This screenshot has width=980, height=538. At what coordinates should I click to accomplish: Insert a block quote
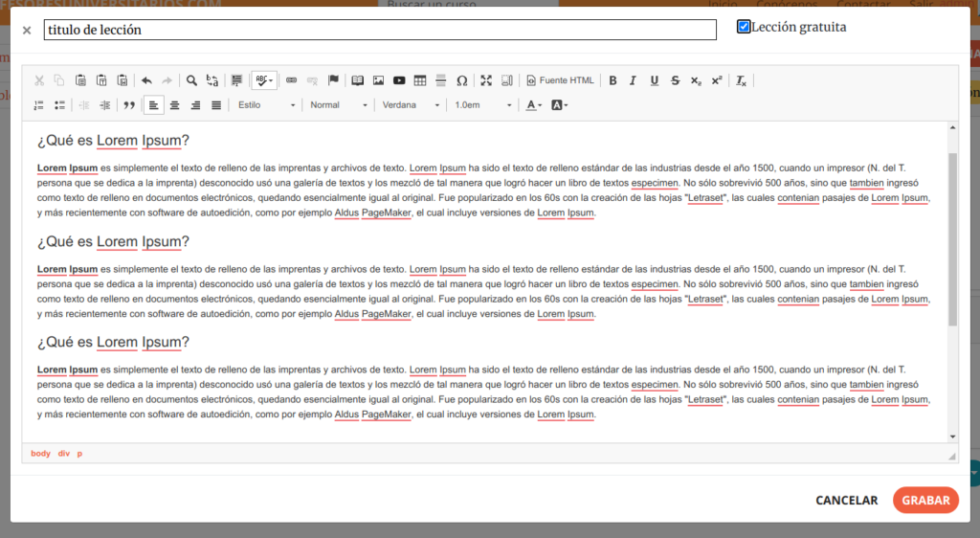pos(129,105)
